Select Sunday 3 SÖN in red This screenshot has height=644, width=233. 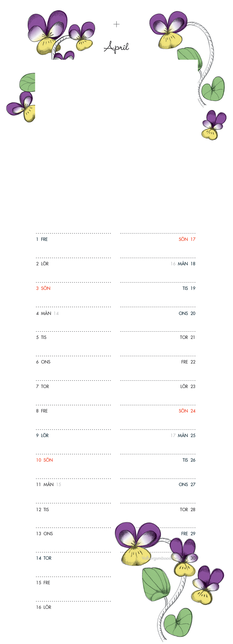(43, 288)
